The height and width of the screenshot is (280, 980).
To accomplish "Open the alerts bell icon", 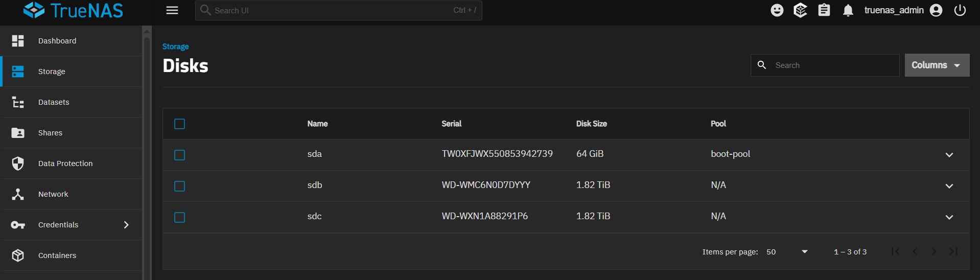I will pos(848,10).
